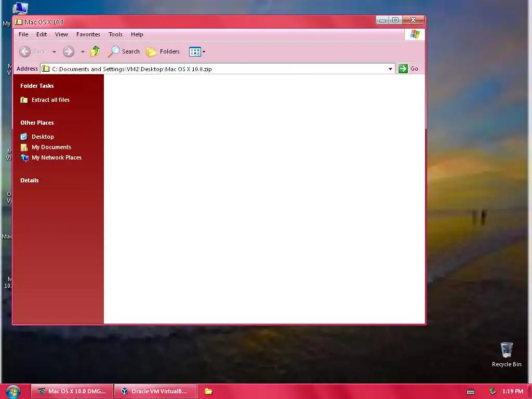
Task: Expand the Details section
Action: coord(30,180)
